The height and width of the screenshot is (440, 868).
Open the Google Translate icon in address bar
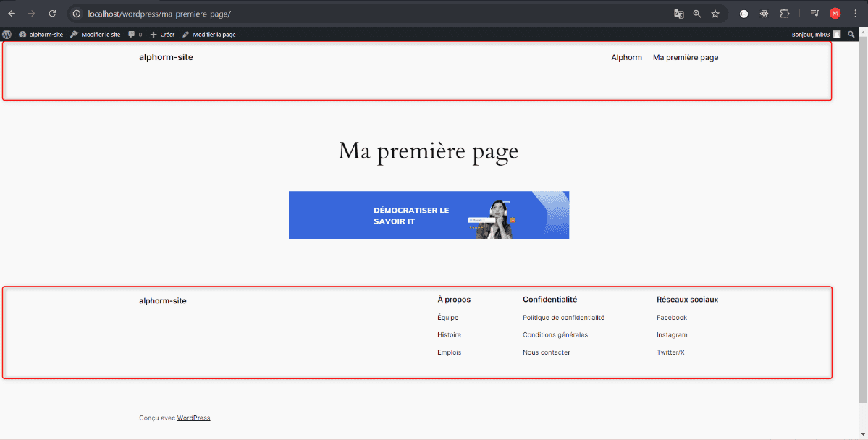coord(679,14)
